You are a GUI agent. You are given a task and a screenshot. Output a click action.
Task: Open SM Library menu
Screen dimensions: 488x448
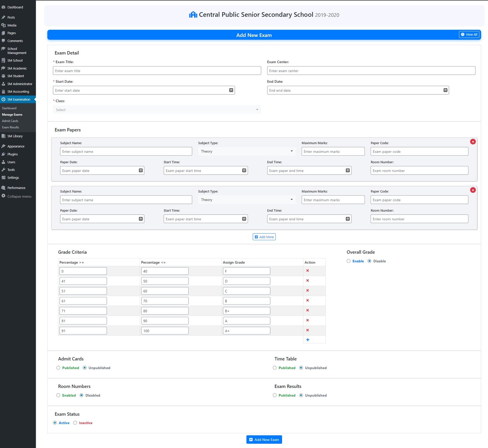18,136
